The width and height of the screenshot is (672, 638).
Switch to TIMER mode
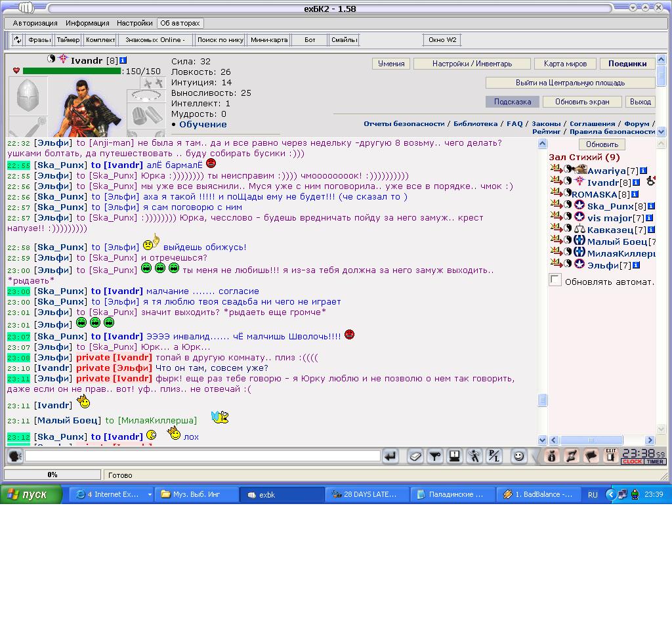(x=655, y=461)
